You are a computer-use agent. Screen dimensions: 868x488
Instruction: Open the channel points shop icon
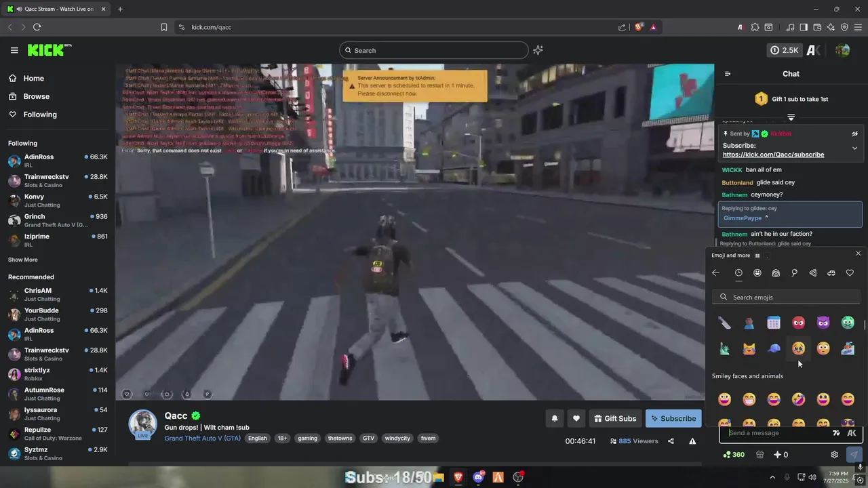pyautogui.click(x=759, y=455)
